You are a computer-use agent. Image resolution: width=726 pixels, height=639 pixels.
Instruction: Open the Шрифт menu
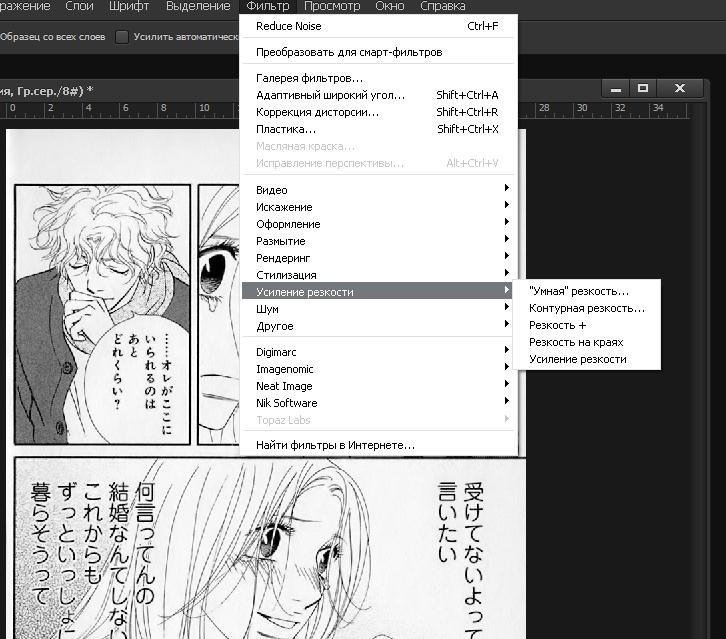coord(129,6)
